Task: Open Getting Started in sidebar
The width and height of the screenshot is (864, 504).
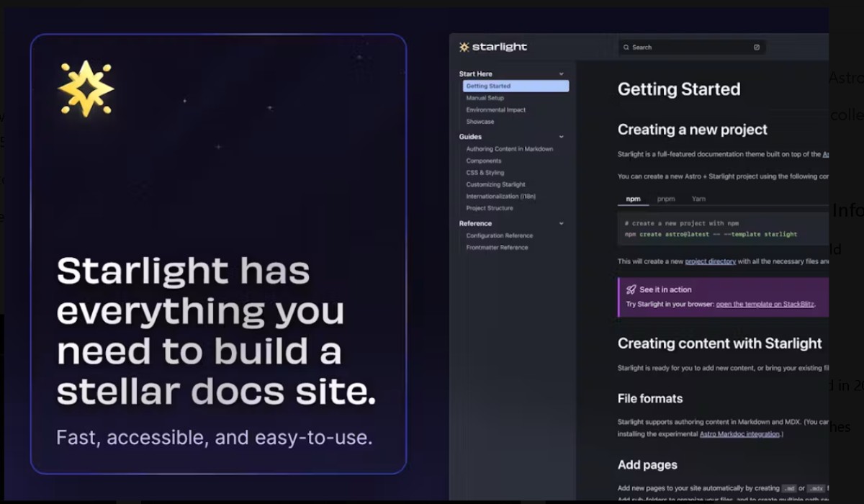Action: 516,86
